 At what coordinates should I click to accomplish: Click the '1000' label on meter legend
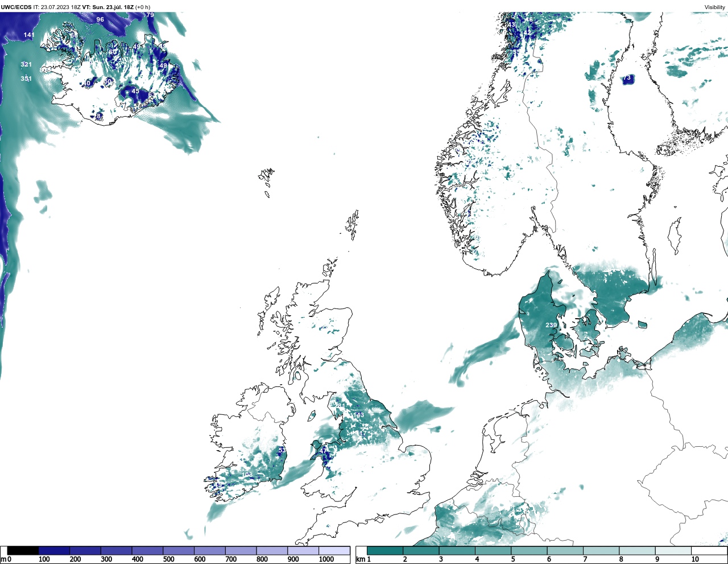point(326,559)
